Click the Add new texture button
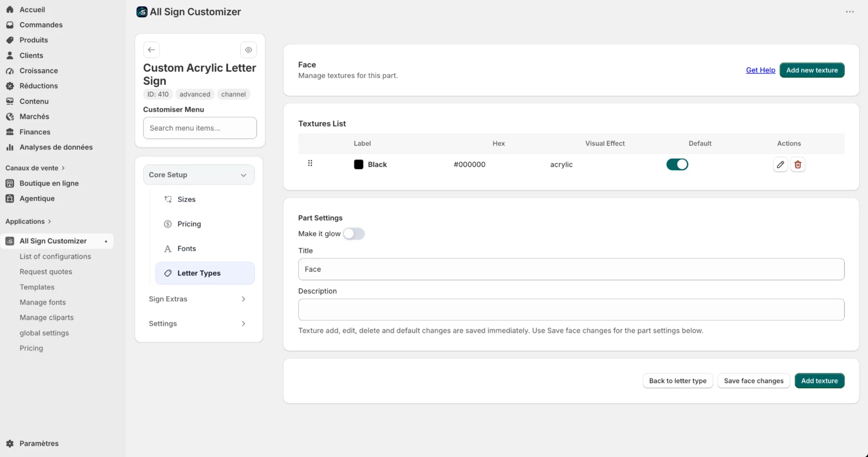 coord(812,70)
